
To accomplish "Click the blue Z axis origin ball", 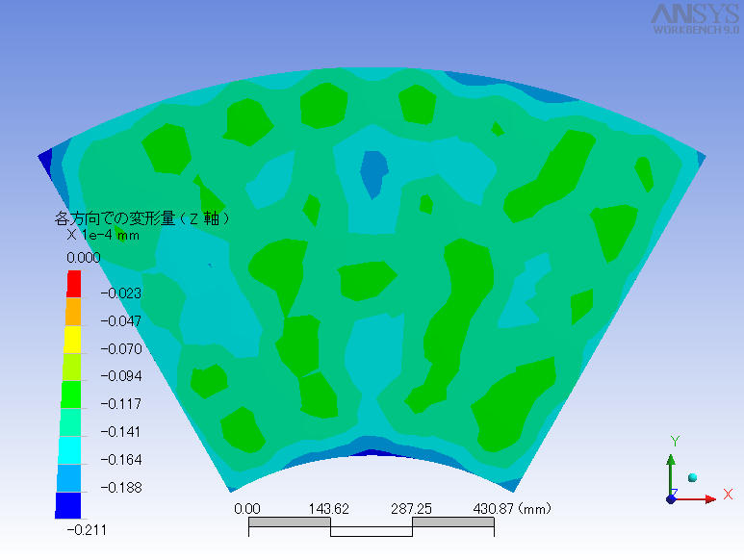I will click(671, 498).
